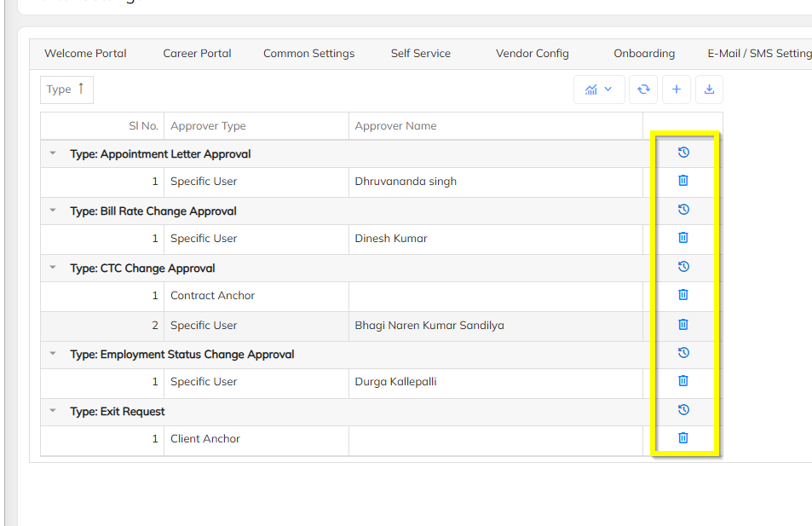Viewport: 812px width, 526px height.
Task: Open history for CTC Change Approval
Action: (x=683, y=267)
